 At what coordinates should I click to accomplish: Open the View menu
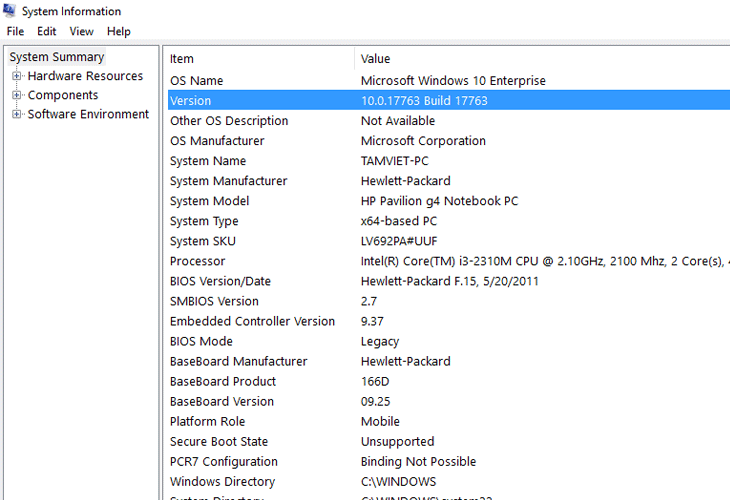[81, 31]
